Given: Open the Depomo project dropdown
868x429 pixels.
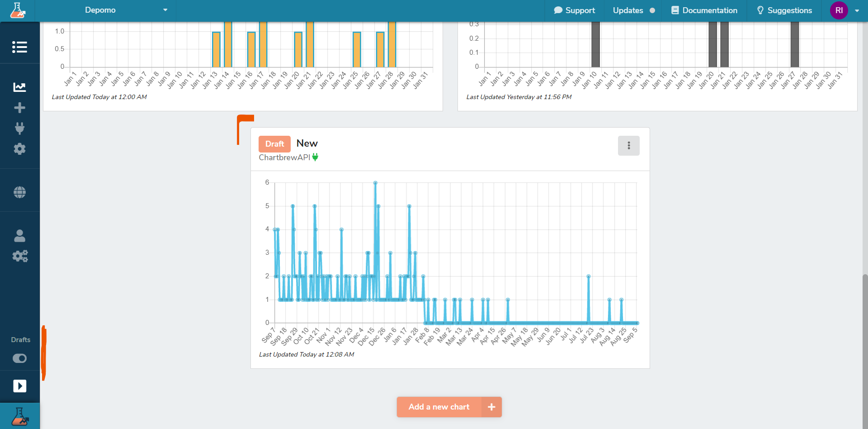Looking at the screenshot, I should click(126, 10).
